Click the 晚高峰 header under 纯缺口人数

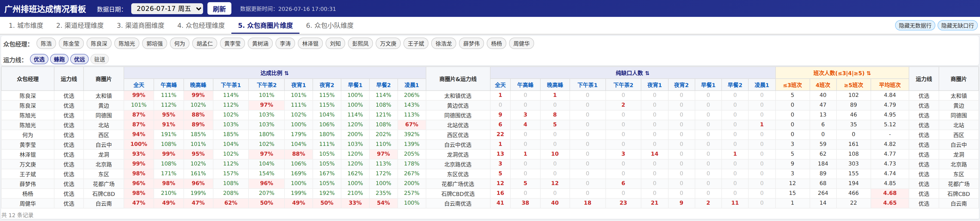tap(555, 85)
